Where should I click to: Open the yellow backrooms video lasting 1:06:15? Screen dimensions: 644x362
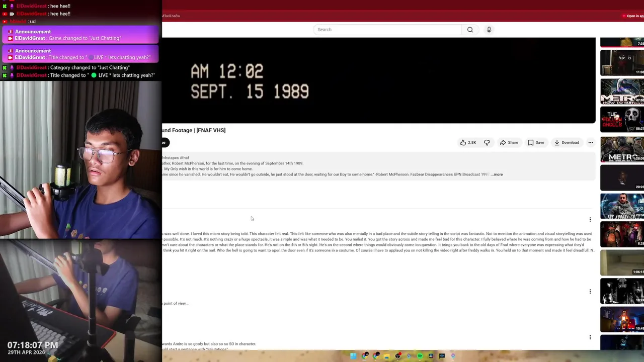click(x=622, y=263)
